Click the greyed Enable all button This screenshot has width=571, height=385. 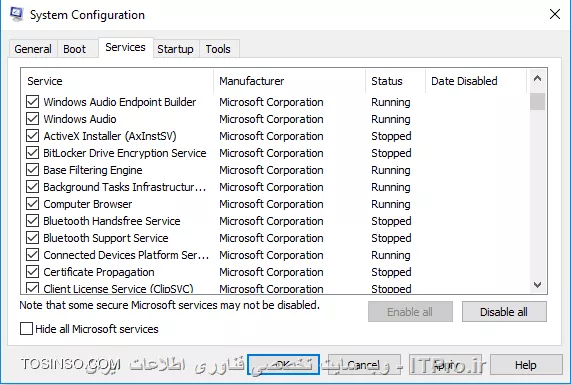tap(410, 312)
